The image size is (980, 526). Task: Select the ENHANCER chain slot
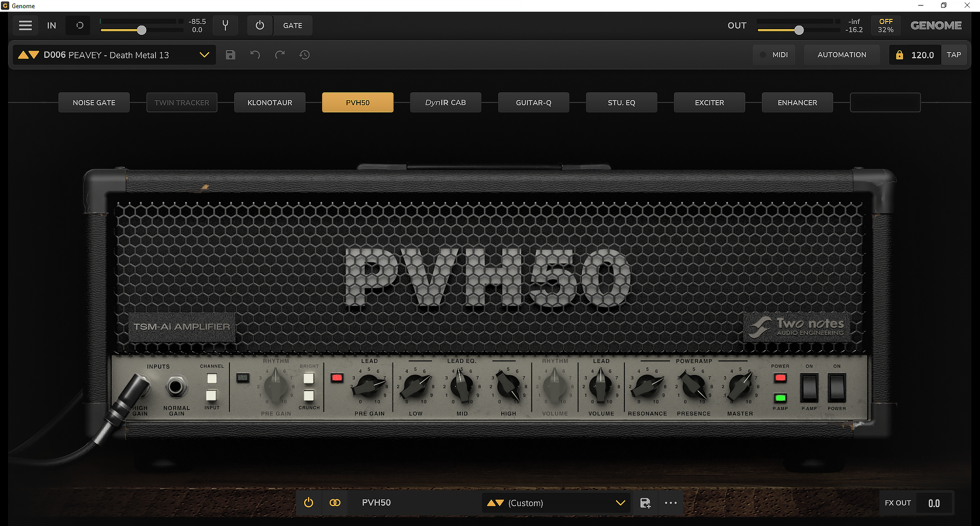(797, 103)
